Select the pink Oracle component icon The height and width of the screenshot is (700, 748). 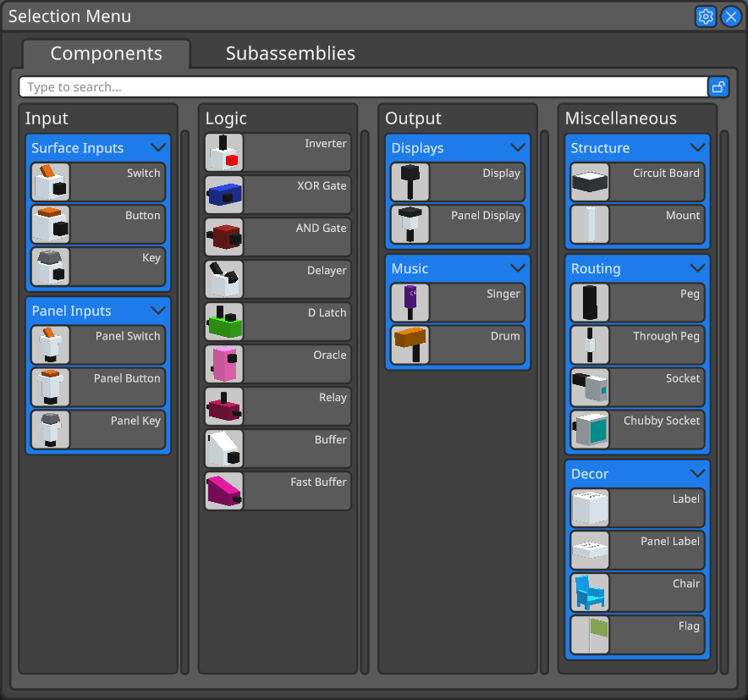224,365
